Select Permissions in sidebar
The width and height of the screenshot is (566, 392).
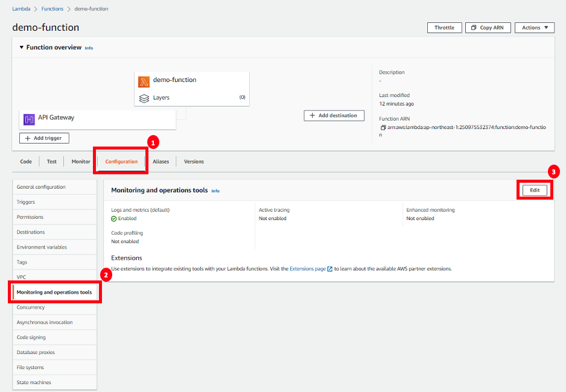point(54,217)
